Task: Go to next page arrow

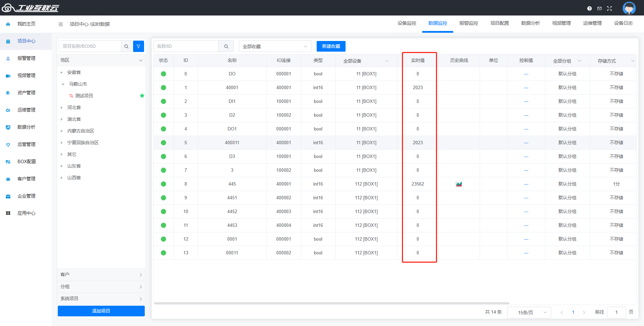Action: [584, 312]
